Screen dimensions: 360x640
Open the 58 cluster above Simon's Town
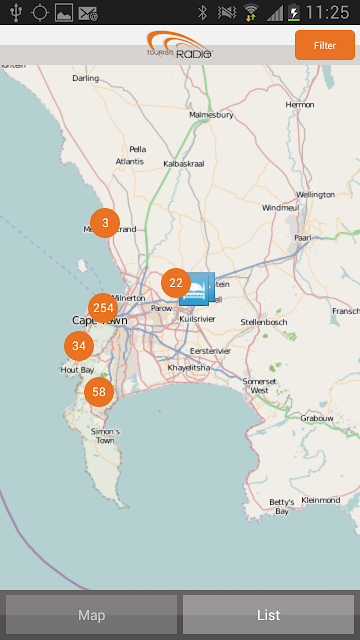tap(99, 392)
